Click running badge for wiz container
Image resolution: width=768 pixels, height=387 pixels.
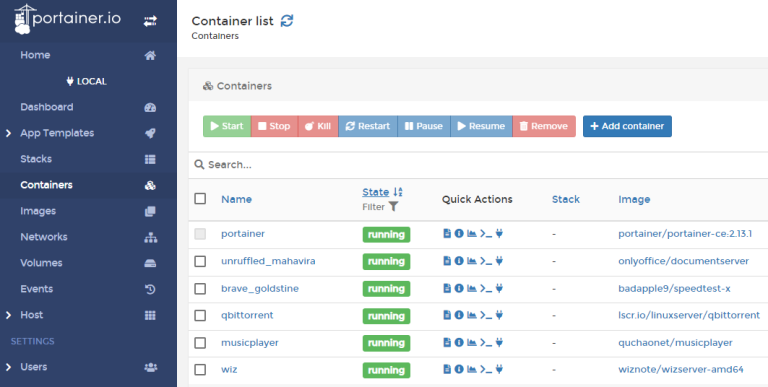386,369
